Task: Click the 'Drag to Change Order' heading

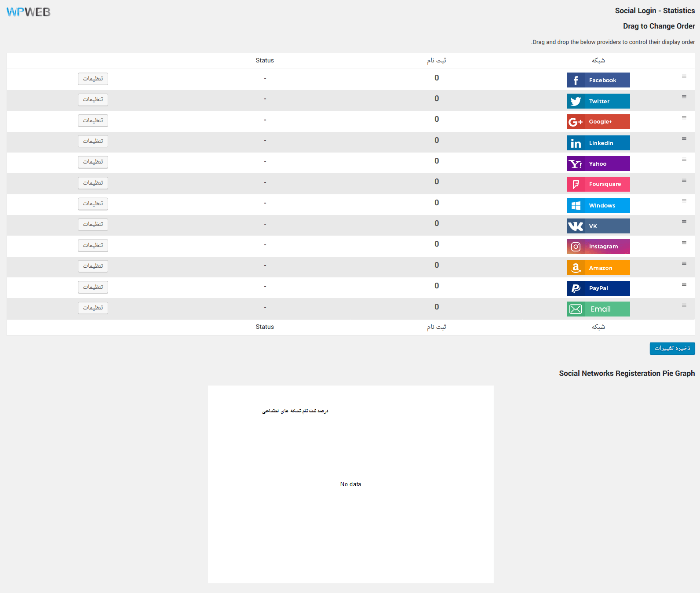Action: click(659, 26)
